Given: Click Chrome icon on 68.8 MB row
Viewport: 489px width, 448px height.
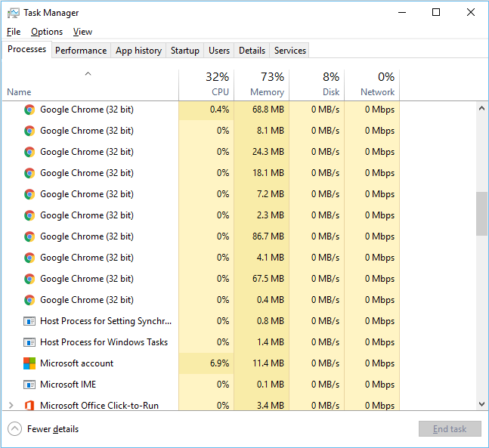Looking at the screenshot, I should tap(29, 110).
